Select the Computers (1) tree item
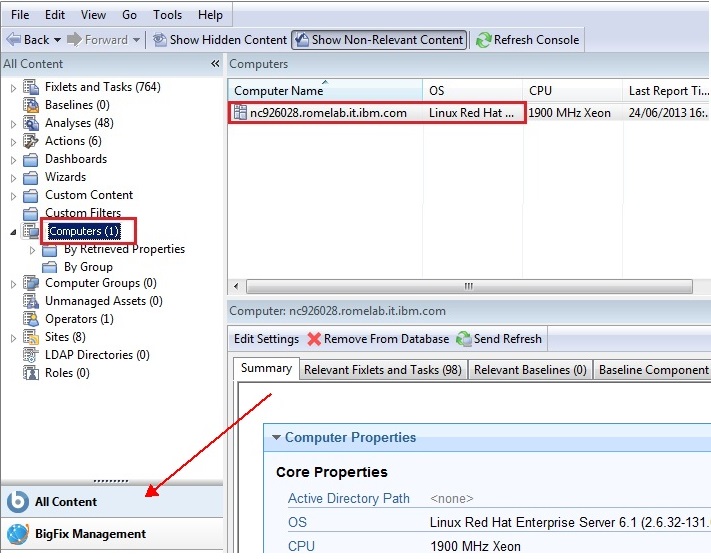The image size is (711, 559). click(x=84, y=231)
